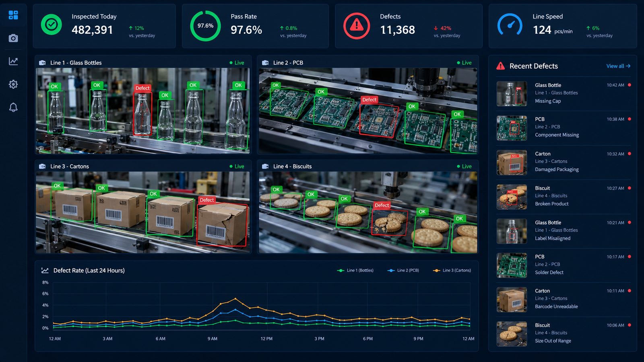This screenshot has width=644, height=362.
Task: Toggle Line 3 (Cartons) legend series
Action: 452,270
